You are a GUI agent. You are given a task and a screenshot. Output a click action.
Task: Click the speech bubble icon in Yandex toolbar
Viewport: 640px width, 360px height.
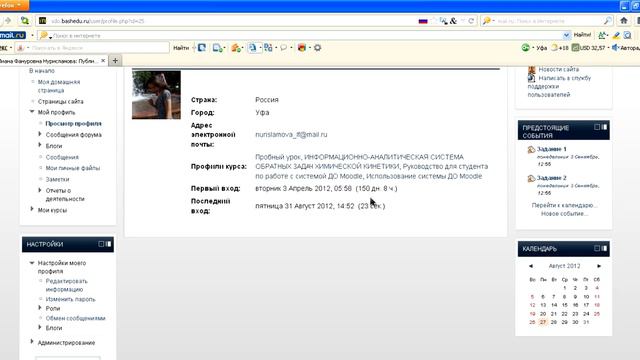284,48
